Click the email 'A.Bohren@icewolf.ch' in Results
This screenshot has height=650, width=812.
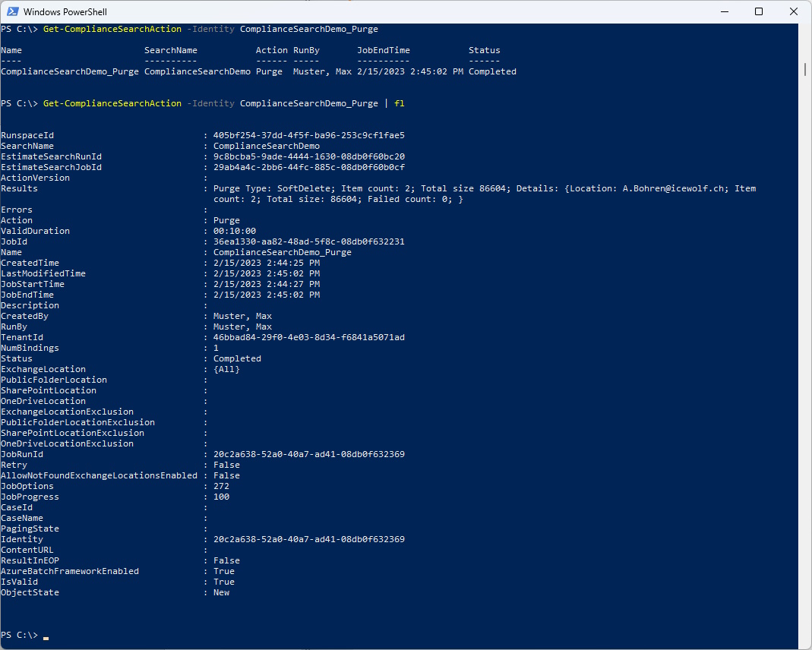(x=673, y=188)
